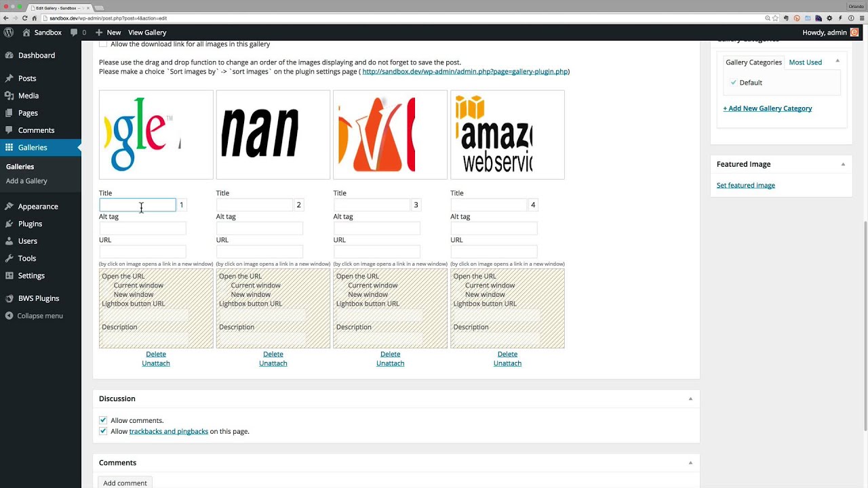Collapse the Discussion panel arrow
The width and height of the screenshot is (868, 488).
coord(690,399)
